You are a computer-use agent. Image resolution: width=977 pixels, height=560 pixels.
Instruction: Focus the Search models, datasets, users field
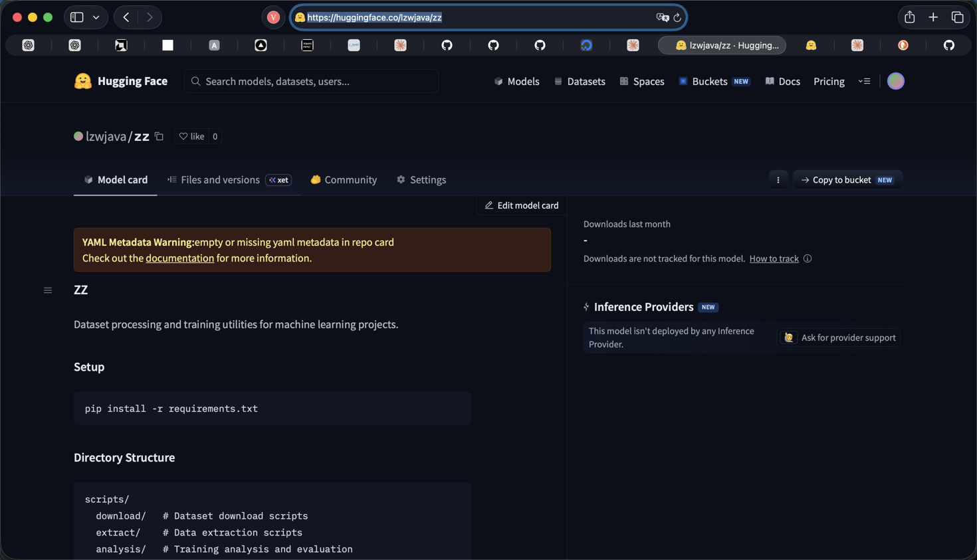click(x=311, y=81)
